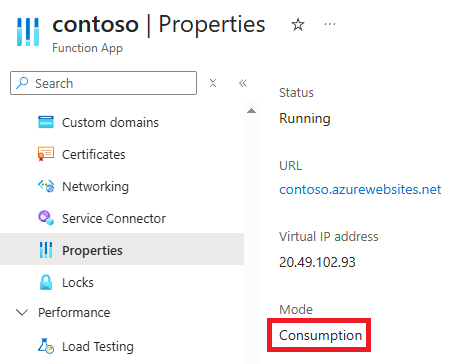The width and height of the screenshot is (463, 364).
Task: Click the Networking icon
Action: [46, 186]
